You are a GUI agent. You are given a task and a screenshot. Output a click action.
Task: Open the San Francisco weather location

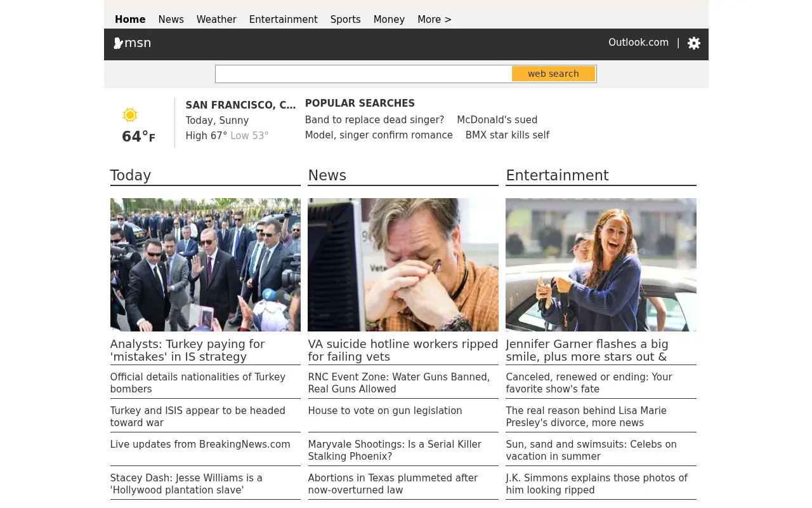pyautogui.click(x=241, y=105)
